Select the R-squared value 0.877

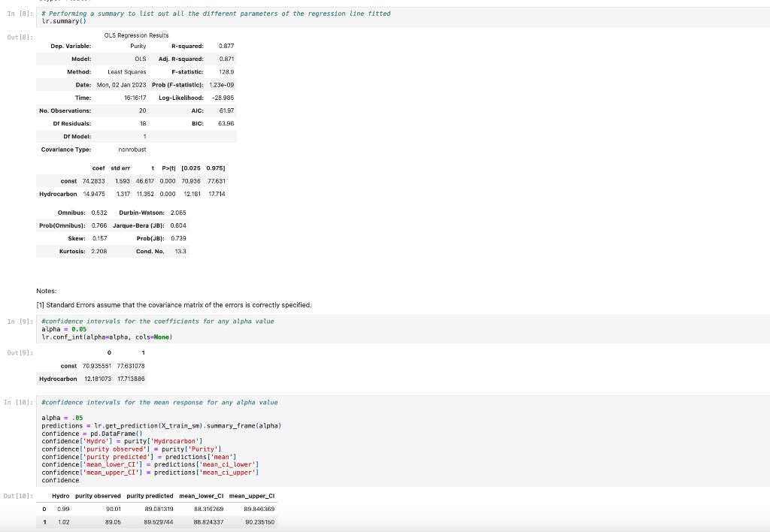click(226, 46)
